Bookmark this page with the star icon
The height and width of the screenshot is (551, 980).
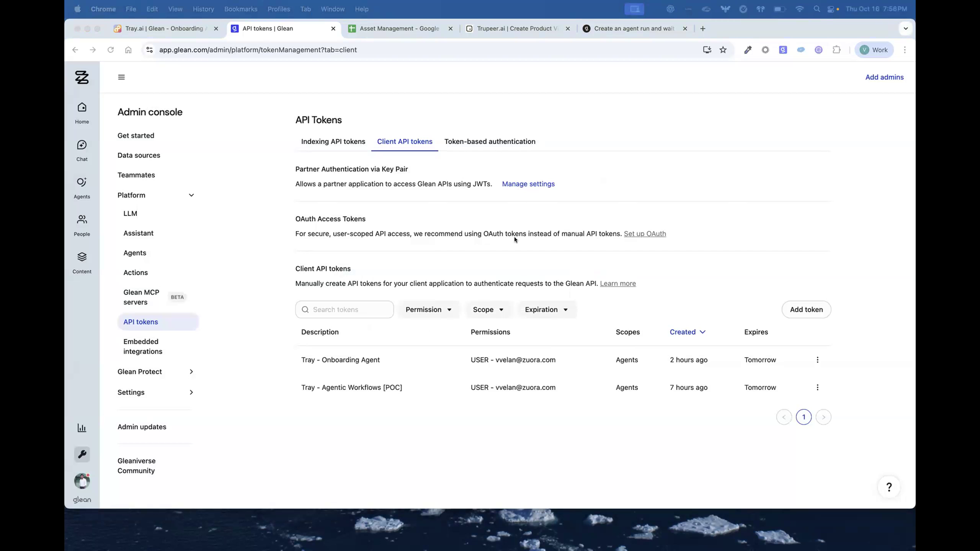point(723,50)
